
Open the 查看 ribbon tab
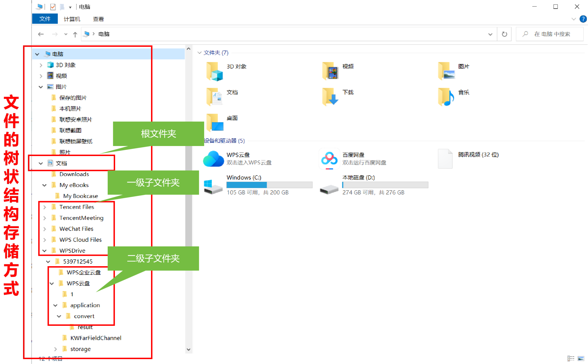pyautogui.click(x=98, y=19)
